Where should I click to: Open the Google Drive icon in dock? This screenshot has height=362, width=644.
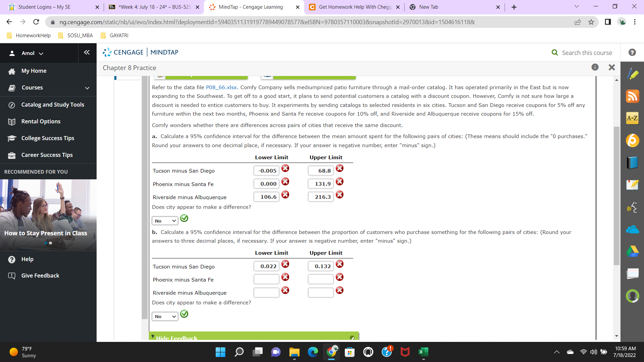click(632, 251)
